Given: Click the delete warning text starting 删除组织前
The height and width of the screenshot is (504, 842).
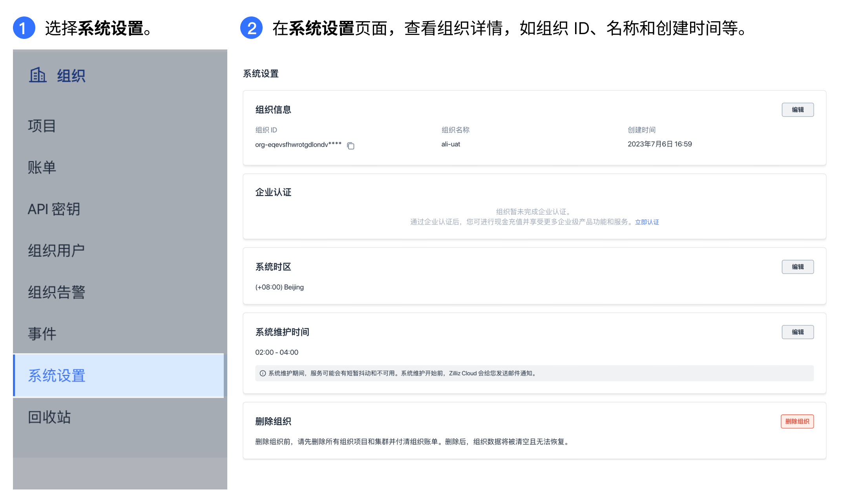Looking at the screenshot, I should click(413, 442).
